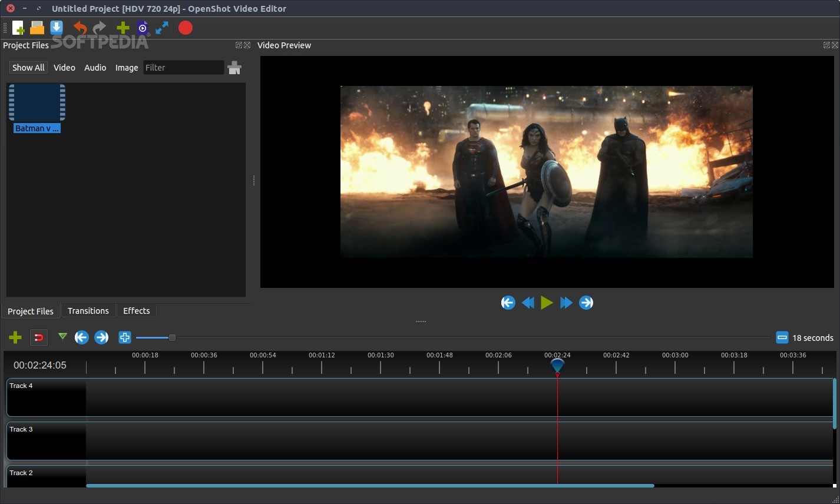840x504 pixels.
Task: Select the Batman video thumbnail in Project Files
Action: [37, 103]
